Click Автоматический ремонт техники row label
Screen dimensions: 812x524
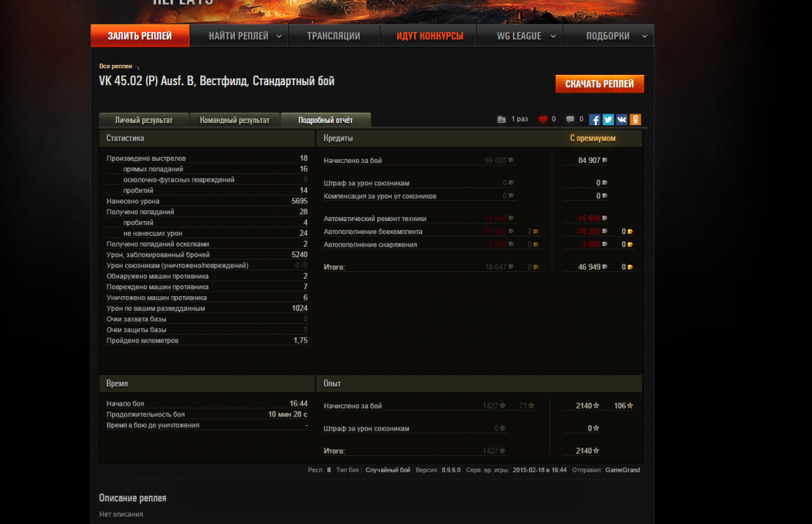(x=375, y=218)
